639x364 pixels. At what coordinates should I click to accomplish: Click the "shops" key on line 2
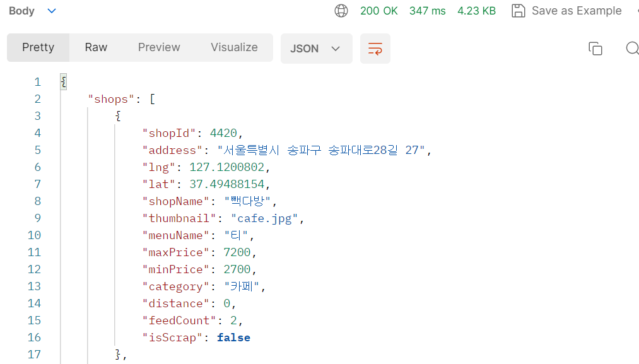(111, 99)
